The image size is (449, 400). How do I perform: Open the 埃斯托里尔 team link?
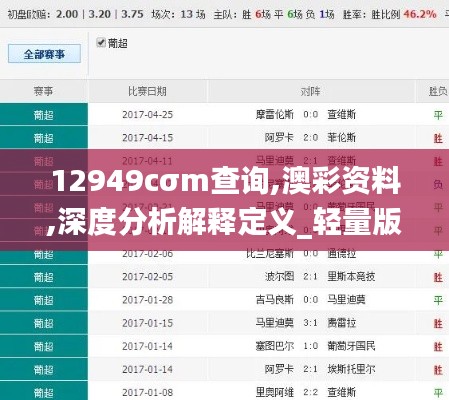(351, 369)
